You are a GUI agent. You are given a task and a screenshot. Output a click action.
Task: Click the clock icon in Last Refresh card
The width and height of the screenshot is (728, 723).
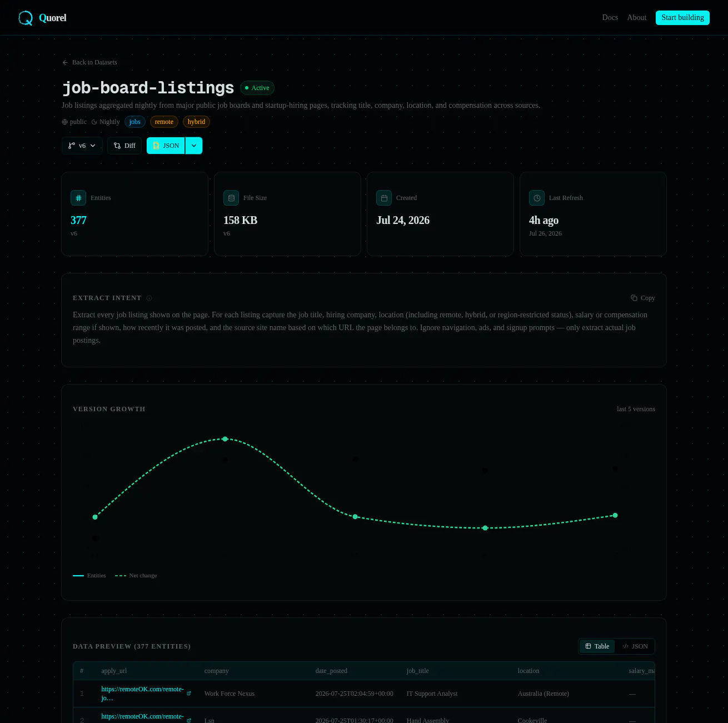[537, 198]
